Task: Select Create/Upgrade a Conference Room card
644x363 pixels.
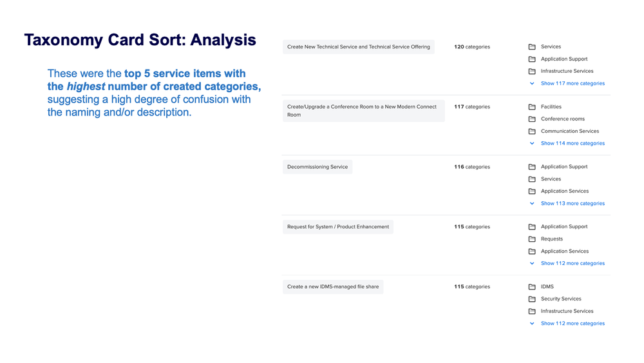Action: 363,111
